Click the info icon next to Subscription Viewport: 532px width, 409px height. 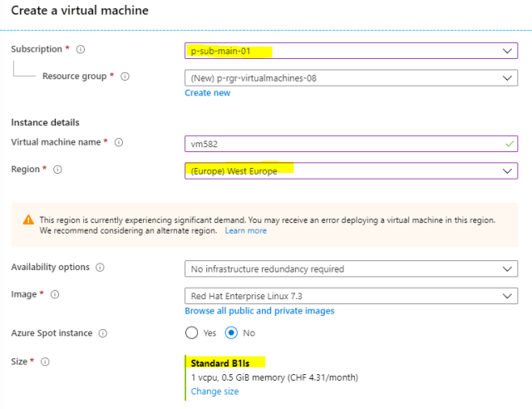pos(81,50)
